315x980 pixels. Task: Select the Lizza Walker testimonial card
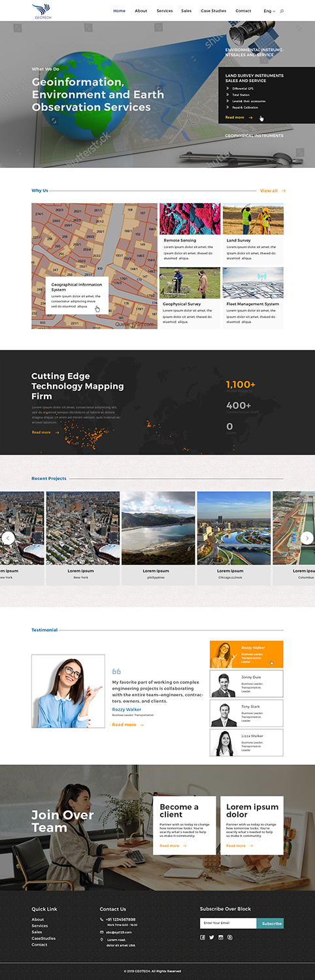[246, 743]
